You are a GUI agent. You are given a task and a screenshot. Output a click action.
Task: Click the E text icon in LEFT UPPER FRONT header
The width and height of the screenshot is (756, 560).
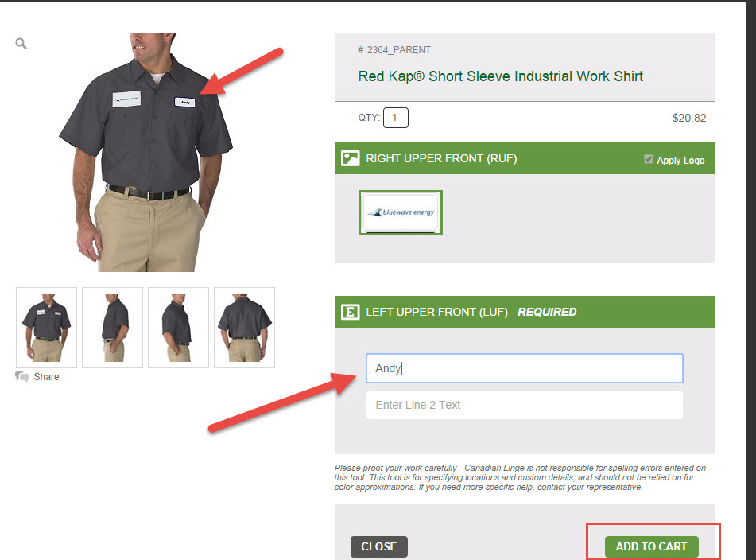pos(350,312)
